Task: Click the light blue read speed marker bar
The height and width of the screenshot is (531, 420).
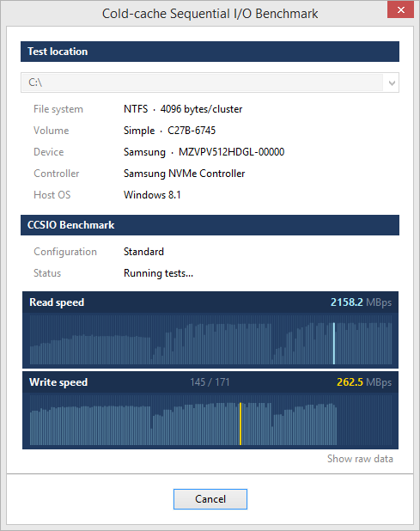Action: [x=334, y=344]
